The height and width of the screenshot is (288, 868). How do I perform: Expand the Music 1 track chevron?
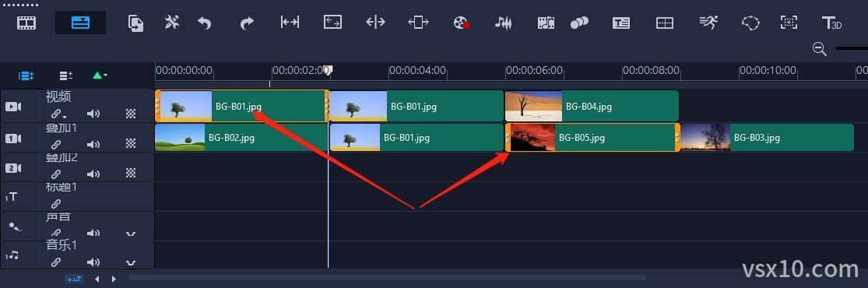[x=131, y=262]
